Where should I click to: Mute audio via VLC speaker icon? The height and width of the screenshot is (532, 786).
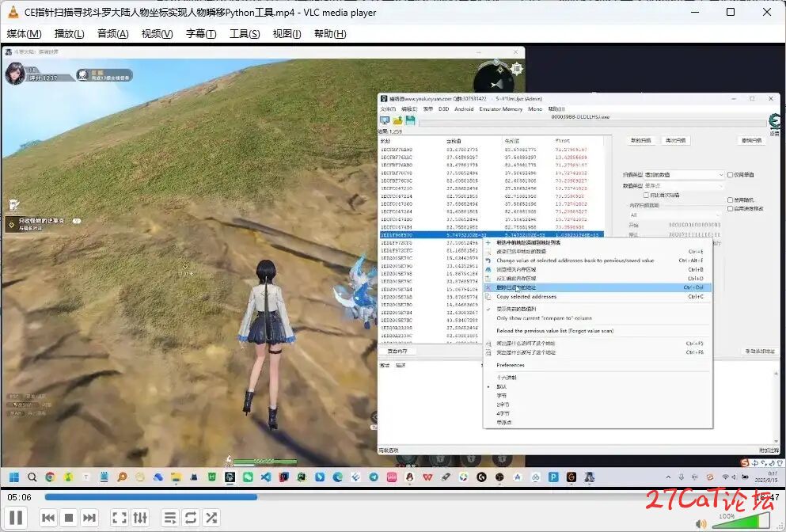pos(701,524)
